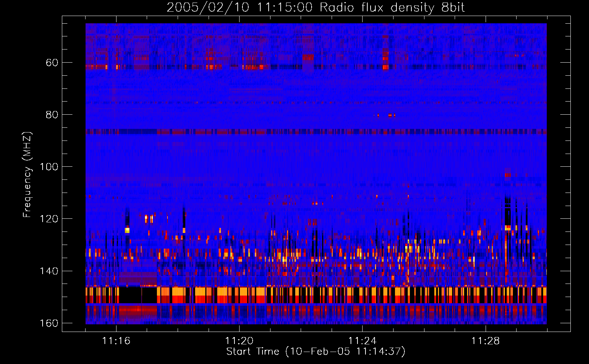
Task: Click the 11:28 time tick label
Action: [486, 341]
